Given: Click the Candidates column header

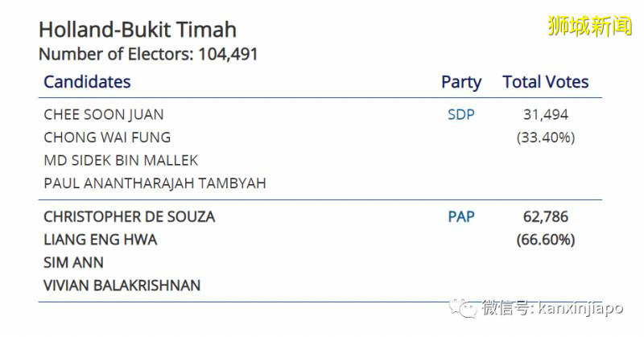Looking at the screenshot, I should click(x=87, y=81).
